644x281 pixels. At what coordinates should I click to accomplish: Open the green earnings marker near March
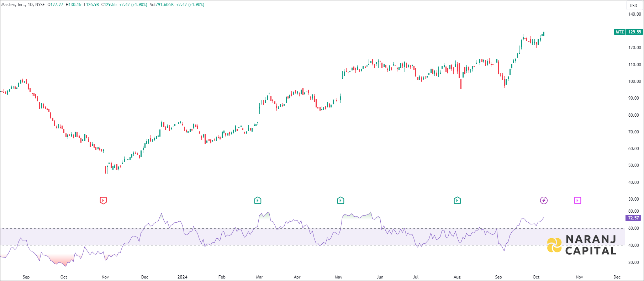coord(258,201)
